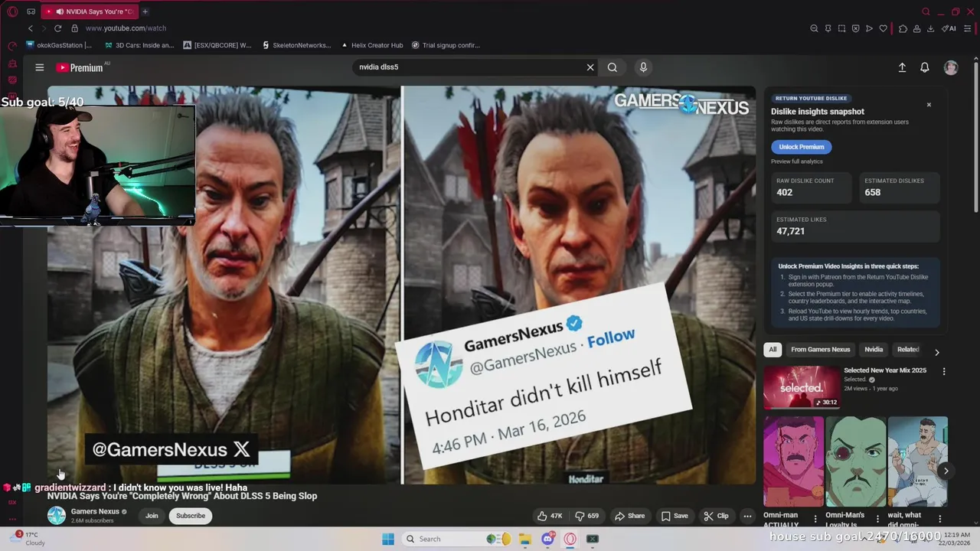Open Opera main menu logo
The image size is (980, 551).
pos(12,11)
